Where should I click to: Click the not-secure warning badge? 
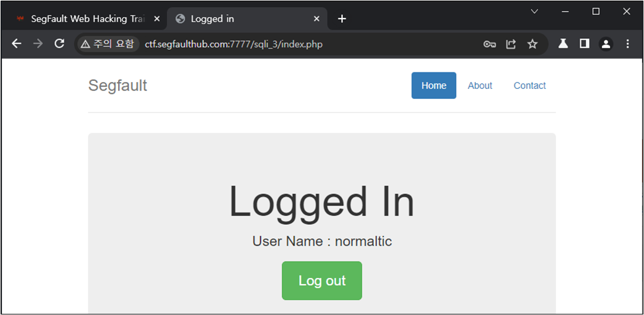[x=108, y=44]
